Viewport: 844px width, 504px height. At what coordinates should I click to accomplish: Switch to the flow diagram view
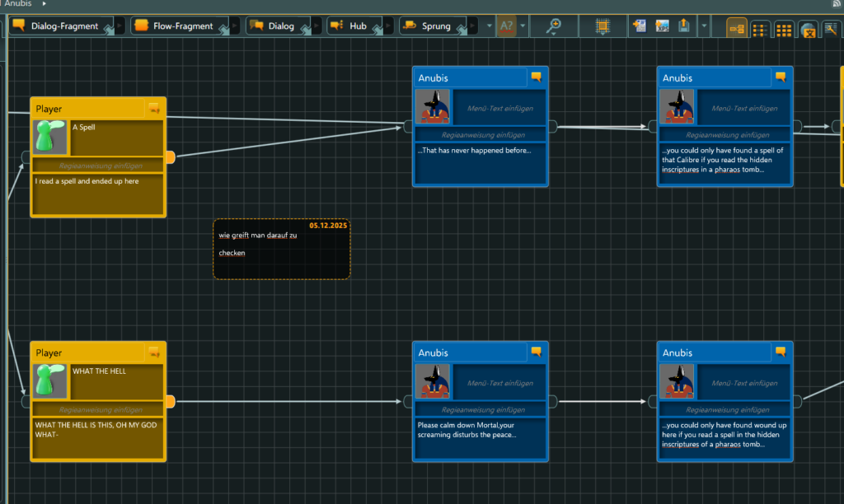pos(737,30)
